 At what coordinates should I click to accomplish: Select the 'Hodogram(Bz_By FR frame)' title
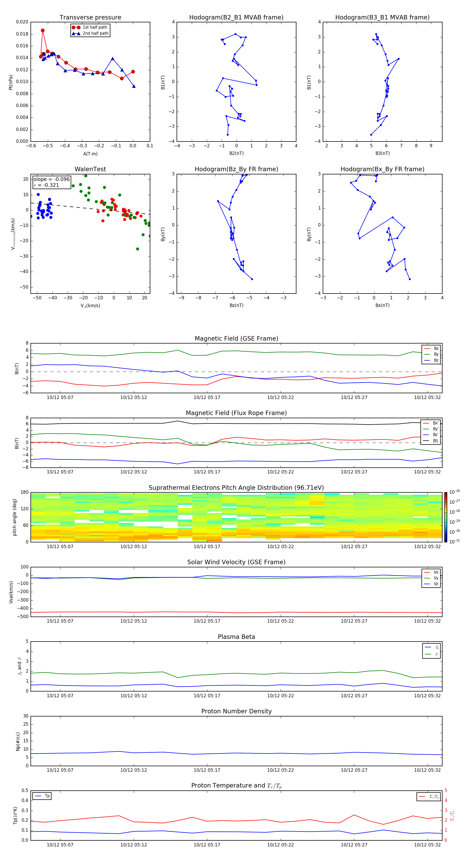click(x=236, y=169)
